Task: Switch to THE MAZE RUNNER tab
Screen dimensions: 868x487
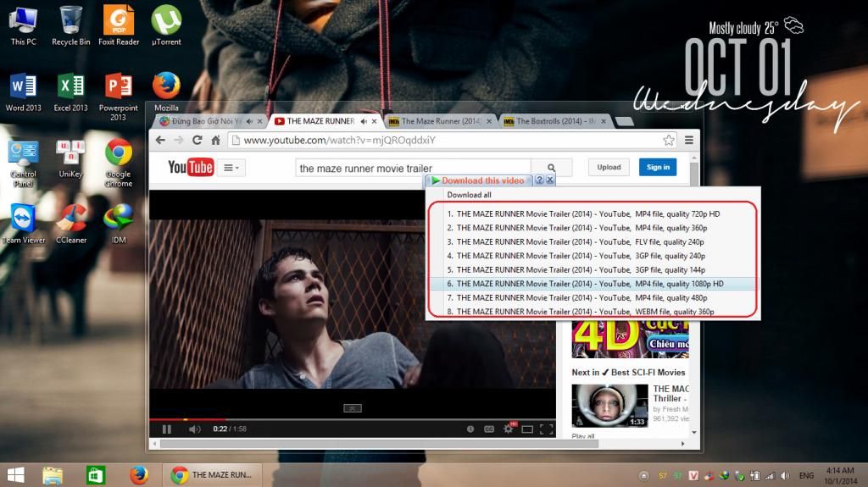Action: [320, 121]
